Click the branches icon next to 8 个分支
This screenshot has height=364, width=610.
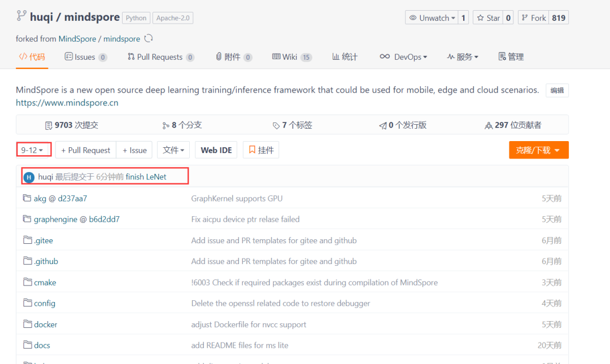coord(165,125)
